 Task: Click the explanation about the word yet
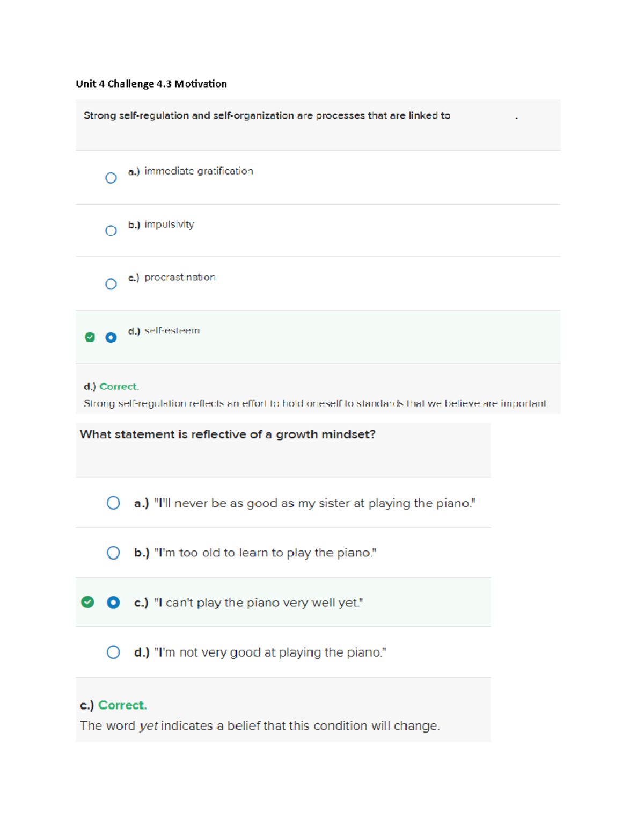pos(260,726)
